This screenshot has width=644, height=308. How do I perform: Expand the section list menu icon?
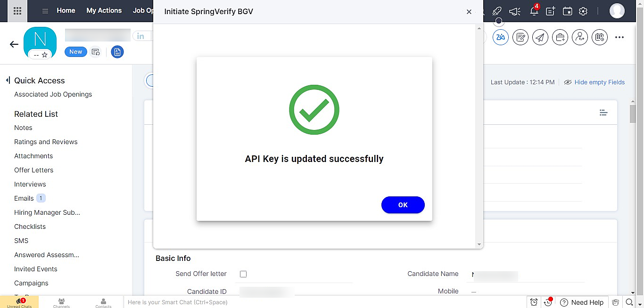(x=603, y=113)
